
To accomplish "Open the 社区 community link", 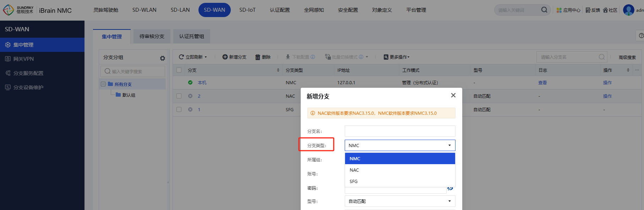I will click(x=610, y=10).
